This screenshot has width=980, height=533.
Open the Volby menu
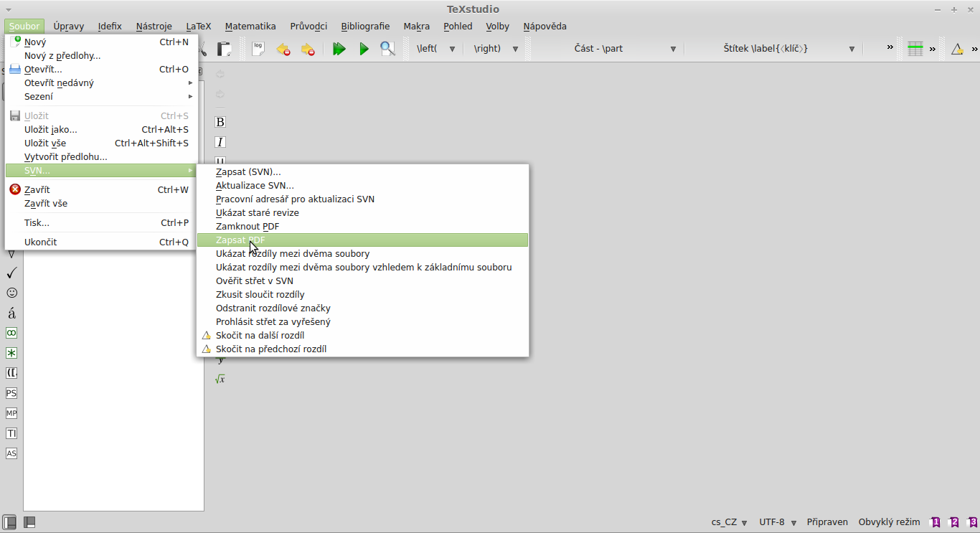tap(498, 27)
